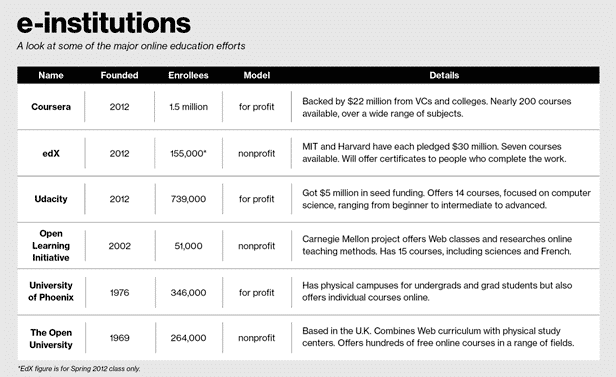Select the 2002 founded year

pos(119,246)
